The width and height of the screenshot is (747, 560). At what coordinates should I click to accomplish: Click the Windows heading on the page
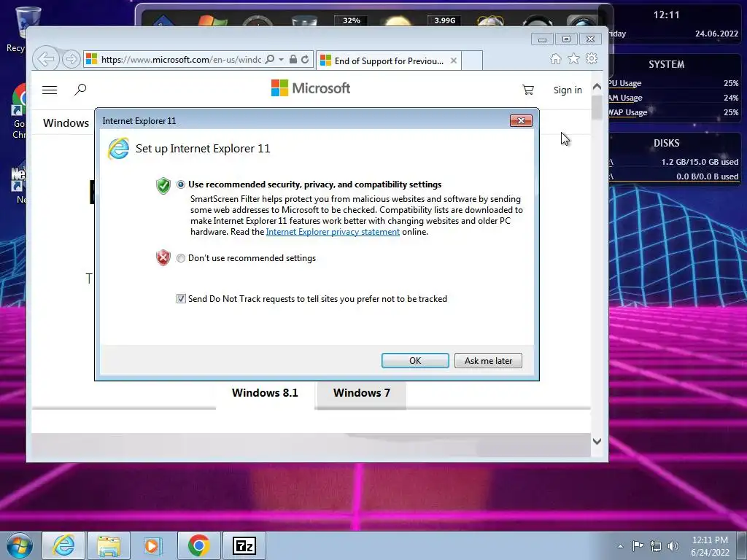tap(66, 122)
